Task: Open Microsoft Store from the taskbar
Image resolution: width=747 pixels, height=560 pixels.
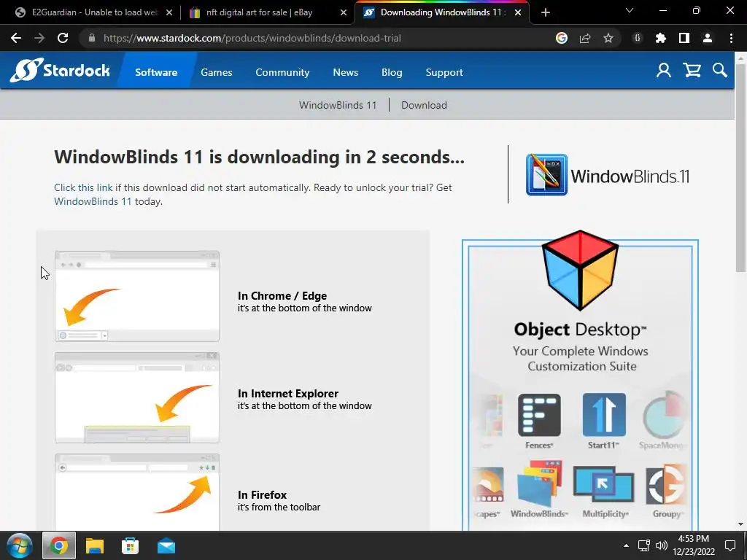Action: point(130,545)
